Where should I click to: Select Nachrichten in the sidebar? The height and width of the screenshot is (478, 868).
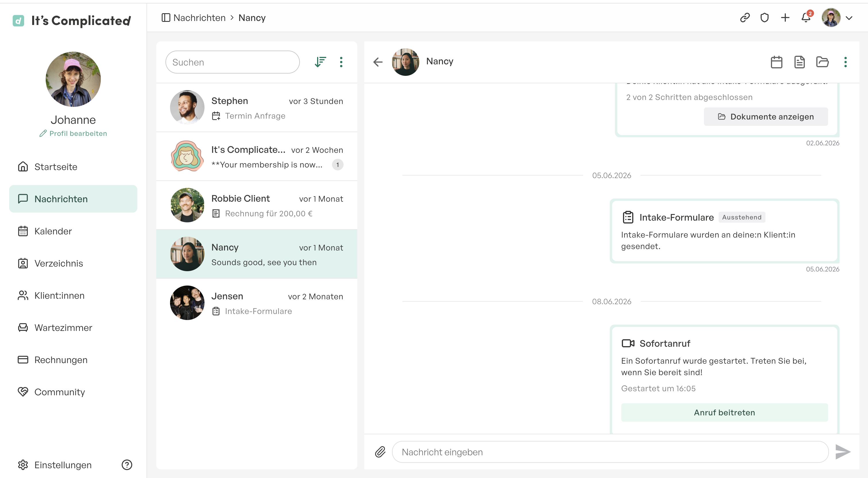tap(73, 199)
